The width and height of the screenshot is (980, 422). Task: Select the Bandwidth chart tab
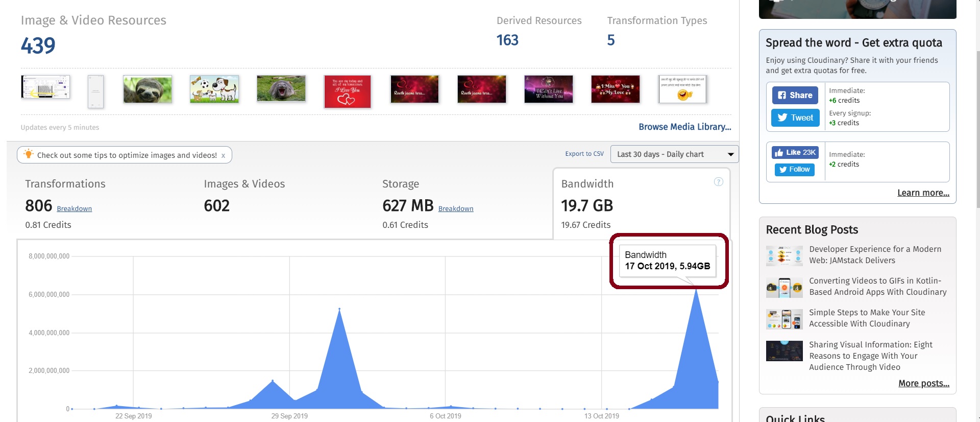(642, 203)
